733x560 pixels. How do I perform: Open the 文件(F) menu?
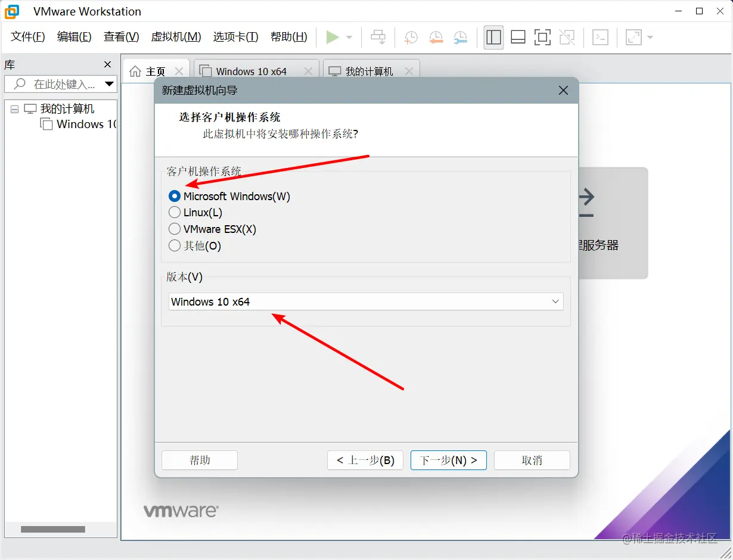coord(28,37)
